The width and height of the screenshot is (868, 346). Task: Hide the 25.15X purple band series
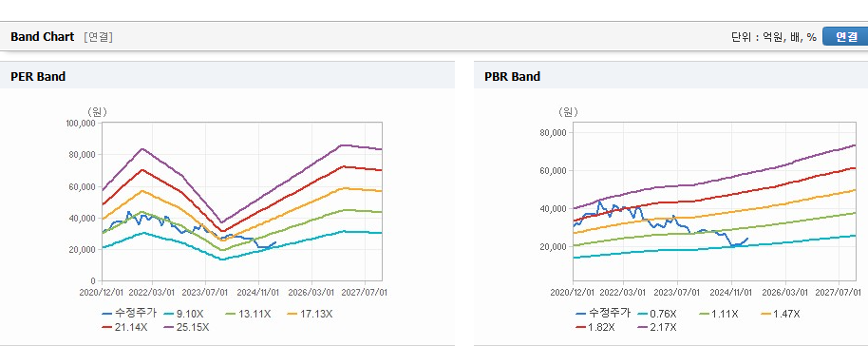186,327
